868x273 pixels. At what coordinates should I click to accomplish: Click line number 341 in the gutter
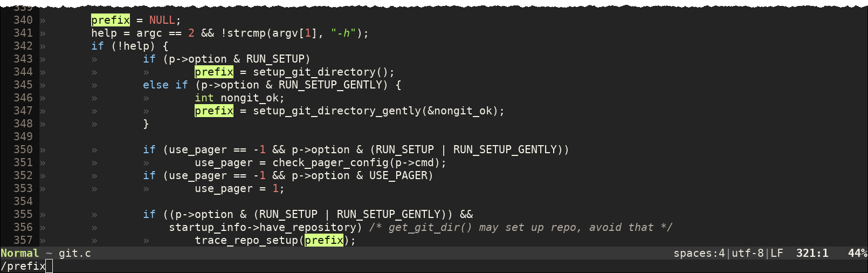pos(23,33)
